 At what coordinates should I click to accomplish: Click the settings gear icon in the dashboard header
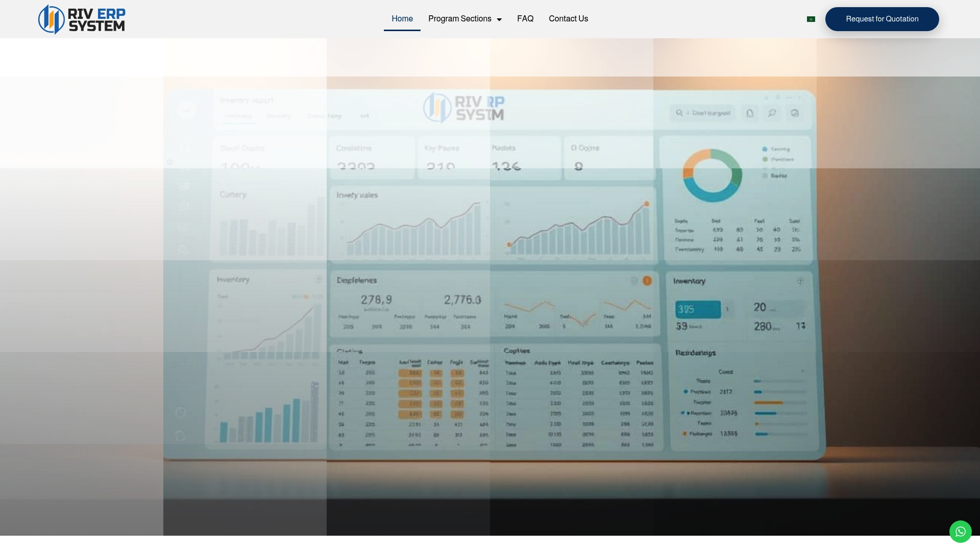(795, 113)
